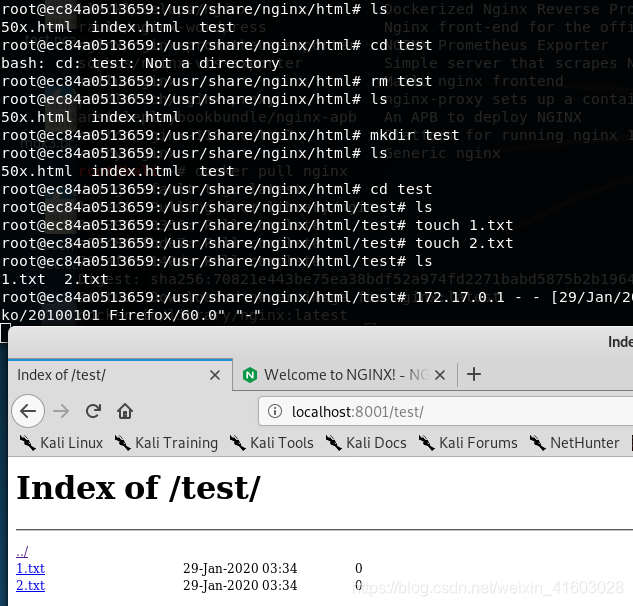Open Kali Training bookmark
The image size is (633, 606).
pos(166,443)
